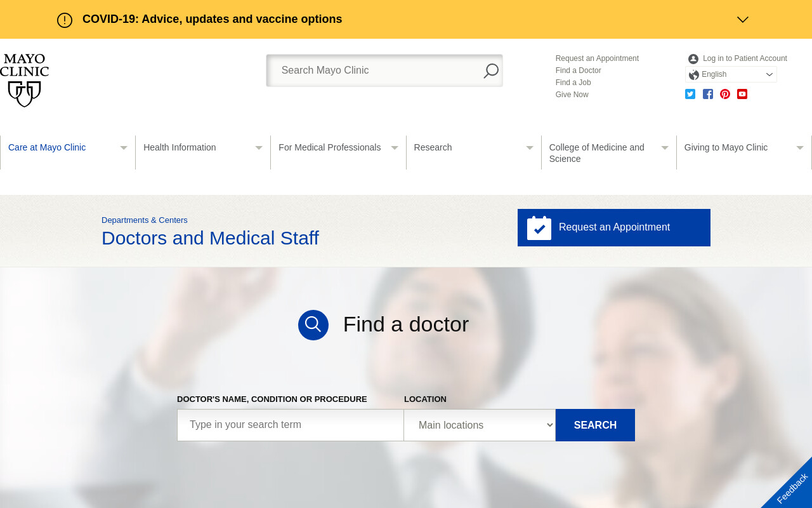Click the blue Find a doctor magnifier icon
The image size is (812, 508).
(x=313, y=325)
